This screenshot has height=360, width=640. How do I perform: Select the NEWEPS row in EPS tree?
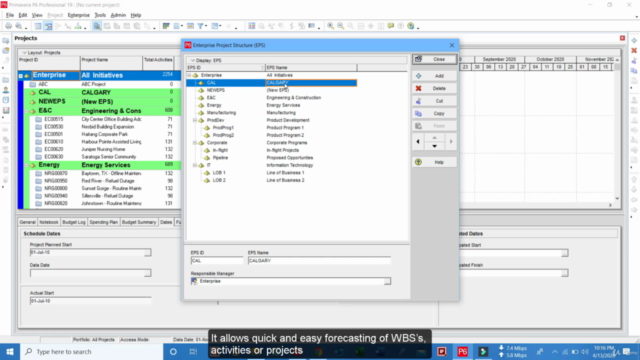pos(271,90)
